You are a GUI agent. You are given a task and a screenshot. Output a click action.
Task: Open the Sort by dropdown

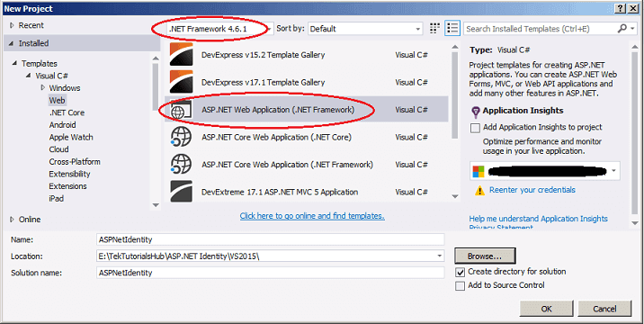pyautogui.click(x=417, y=29)
